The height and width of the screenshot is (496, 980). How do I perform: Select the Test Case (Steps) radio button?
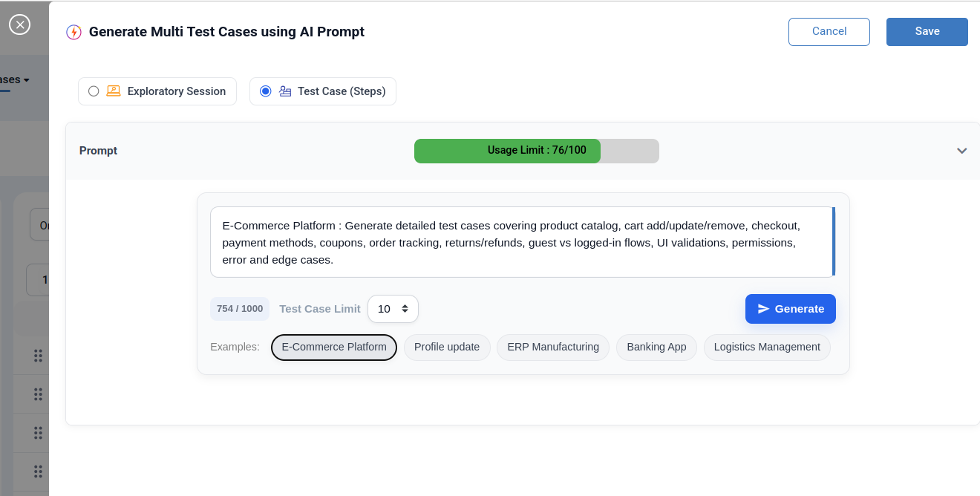(x=266, y=91)
